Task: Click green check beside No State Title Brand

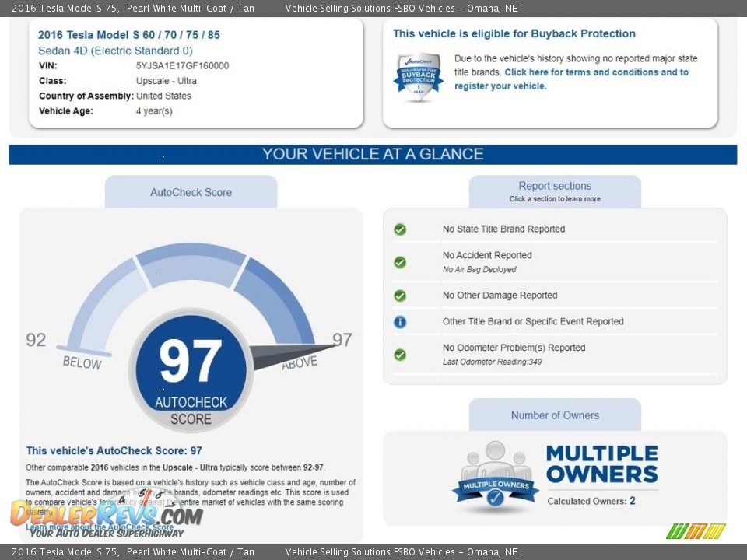Action: 400,229
